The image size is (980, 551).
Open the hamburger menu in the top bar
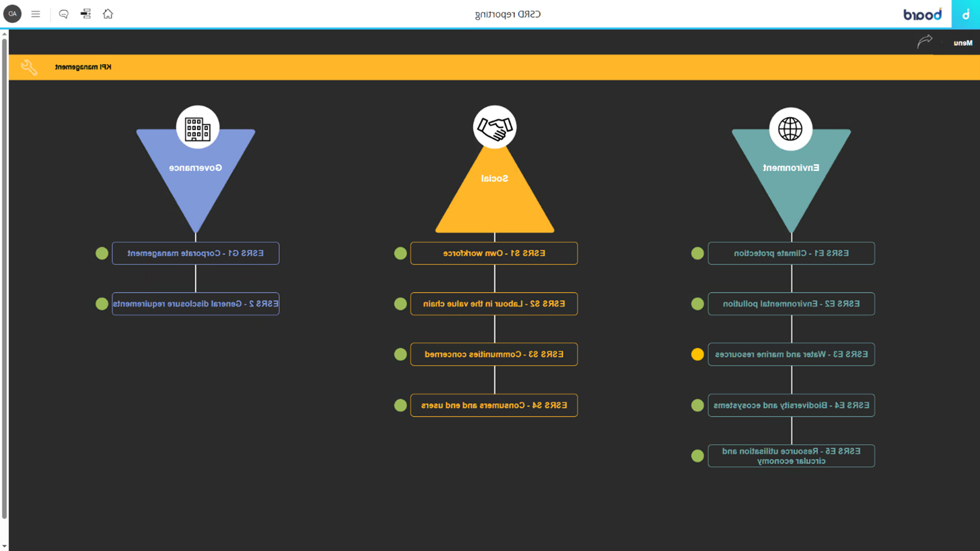pos(36,14)
